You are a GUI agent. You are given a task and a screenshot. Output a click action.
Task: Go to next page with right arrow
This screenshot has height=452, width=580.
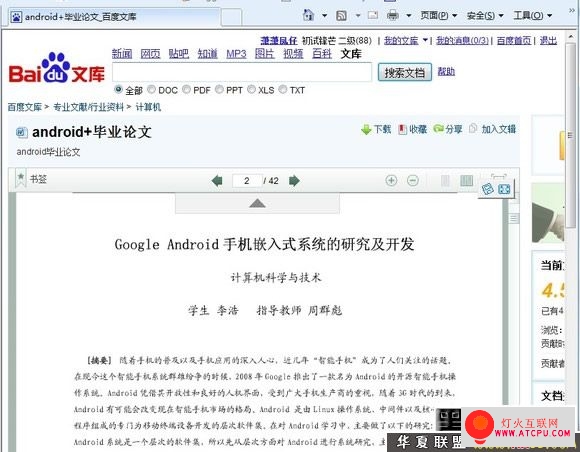(294, 181)
